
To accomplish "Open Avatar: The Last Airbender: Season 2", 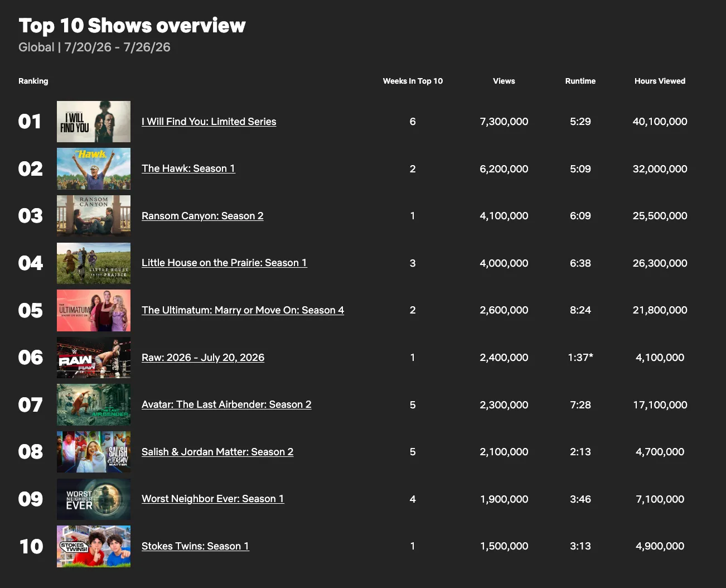I will coord(226,404).
